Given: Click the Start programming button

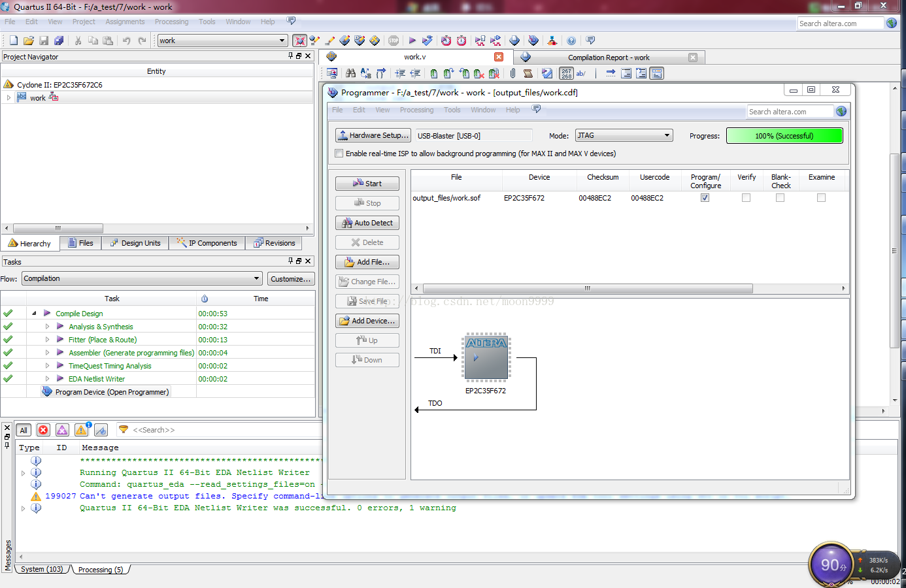Looking at the screenshot, I should tap(367, 184).
